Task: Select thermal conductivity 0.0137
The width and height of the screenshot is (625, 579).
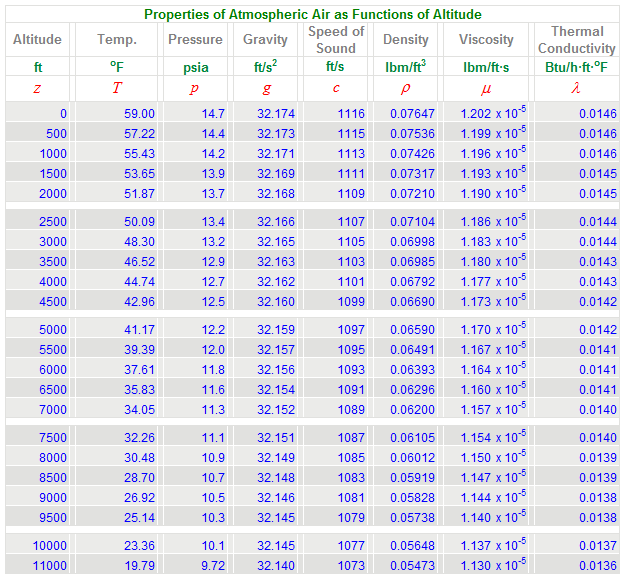Action: [597, 546]
